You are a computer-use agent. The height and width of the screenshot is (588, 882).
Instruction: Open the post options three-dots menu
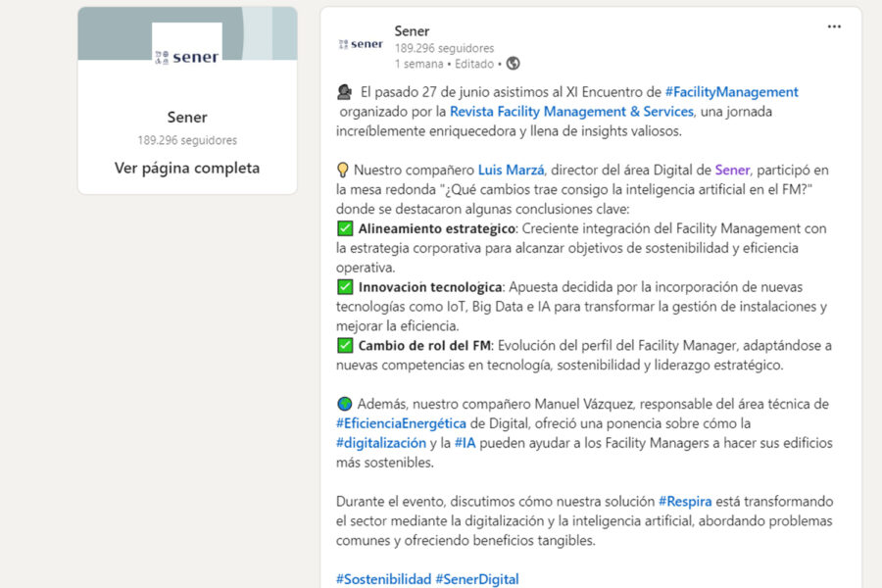tap(834, 26)
